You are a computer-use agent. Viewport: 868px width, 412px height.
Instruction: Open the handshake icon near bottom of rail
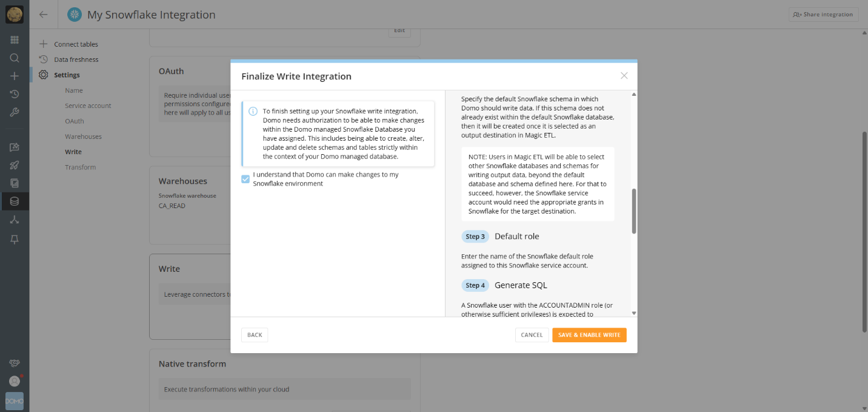(15, 363)
